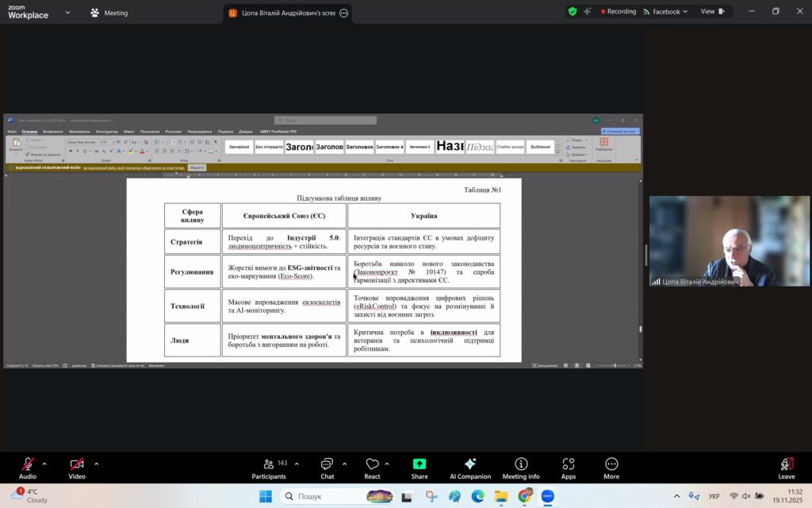Open the View layout dropdown
Viewport: 812px width, 508px height.
point(711,12)
